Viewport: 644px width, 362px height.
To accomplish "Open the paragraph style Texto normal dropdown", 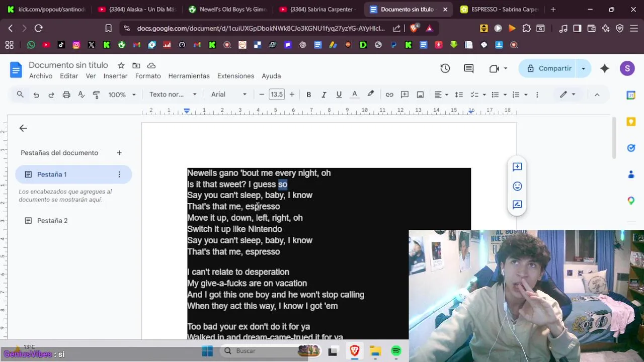I will (173, 95).
